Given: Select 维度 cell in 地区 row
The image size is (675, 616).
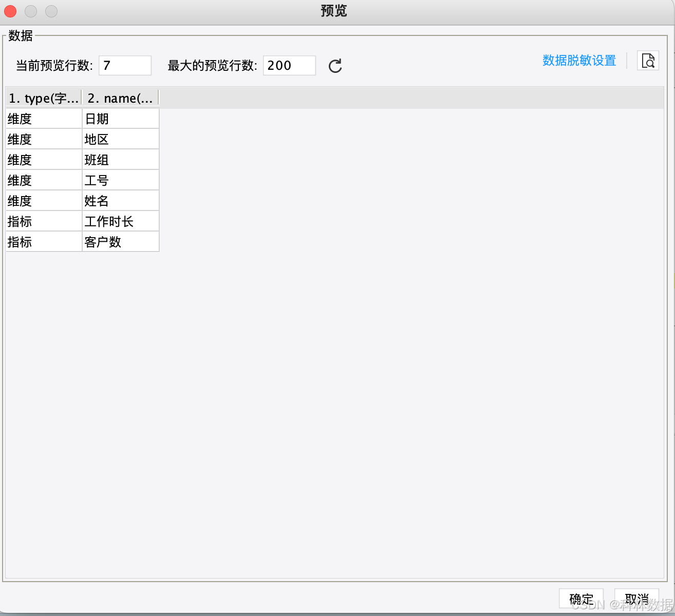Looking at the screenshot, I should click(44, 139).
